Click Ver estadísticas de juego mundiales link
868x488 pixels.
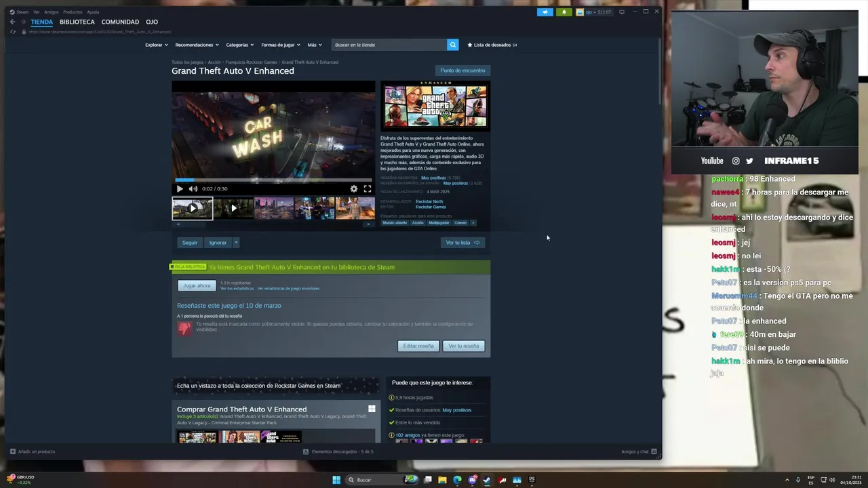point(288,289)
